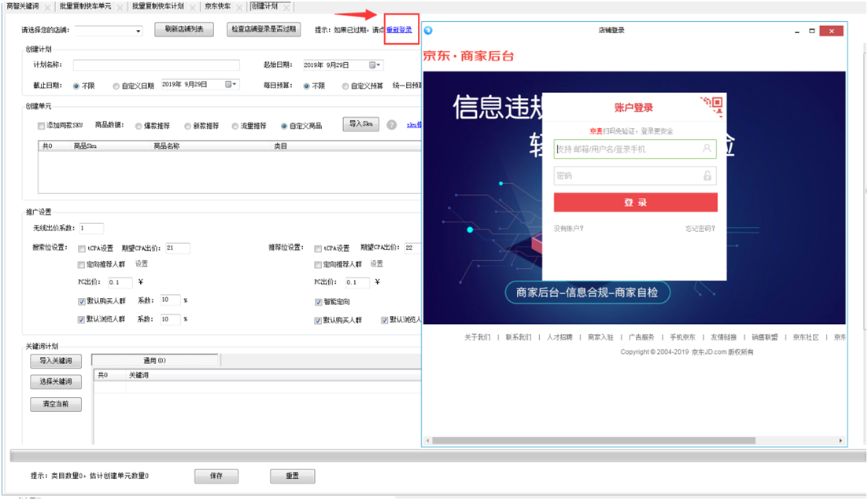Close the 创建计划 tab
This screenshot has width=868, height=500.
[x=286, y=6]
